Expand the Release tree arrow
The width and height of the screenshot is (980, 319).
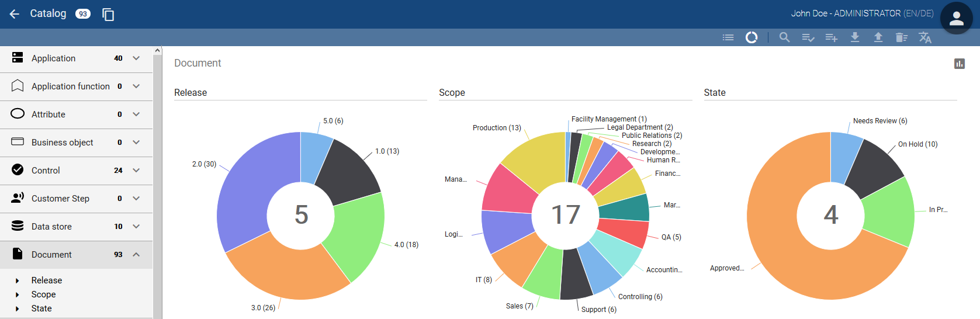pyautogui.click(x=18, y=280)
